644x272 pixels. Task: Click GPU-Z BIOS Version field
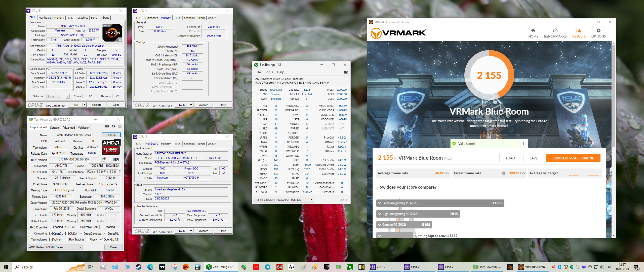tap(74, 159)
